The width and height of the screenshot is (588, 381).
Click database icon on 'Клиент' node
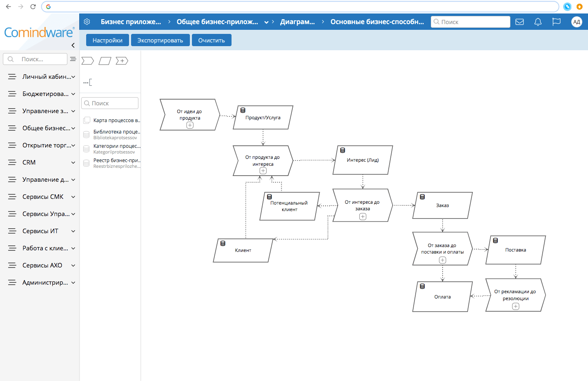[223, 243]
